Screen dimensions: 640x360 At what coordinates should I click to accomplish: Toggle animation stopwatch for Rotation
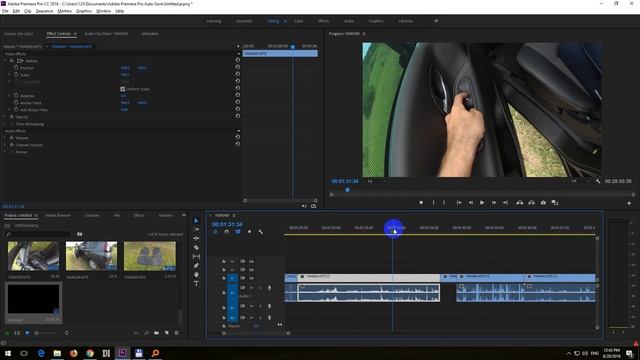tap(16, 96)
